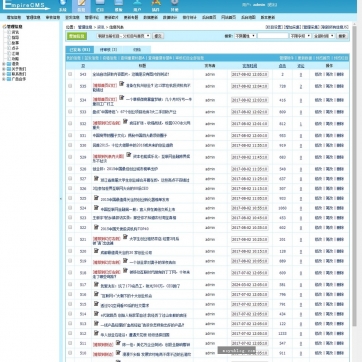Open the column jump dropdown beside 增加信息
This screenshot has width=362, height=362.
pyautogui.click(x=124, y=36)
